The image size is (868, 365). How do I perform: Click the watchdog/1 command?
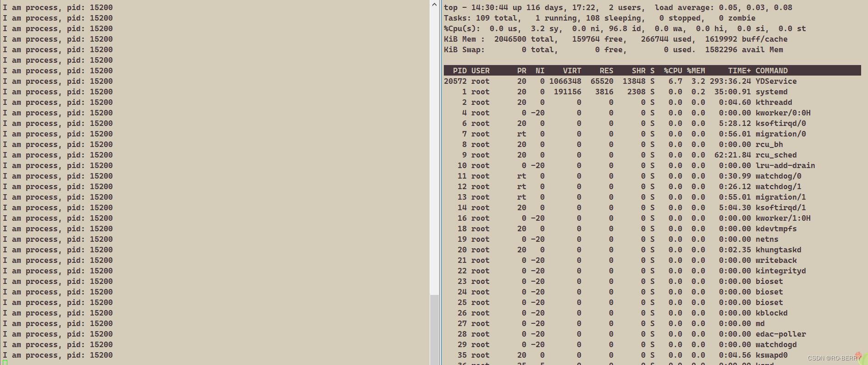tap(778, 186)
